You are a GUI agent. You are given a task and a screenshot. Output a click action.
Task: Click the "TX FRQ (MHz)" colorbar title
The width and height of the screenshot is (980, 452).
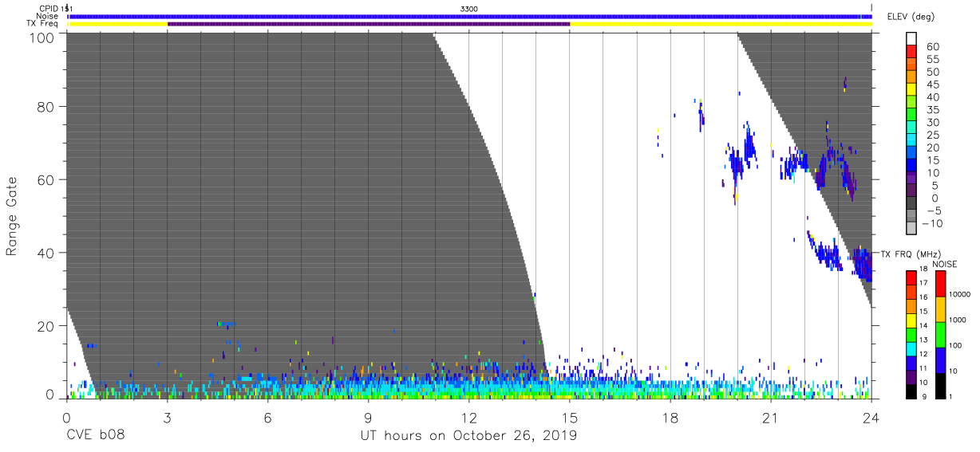[x=911, y=254]
